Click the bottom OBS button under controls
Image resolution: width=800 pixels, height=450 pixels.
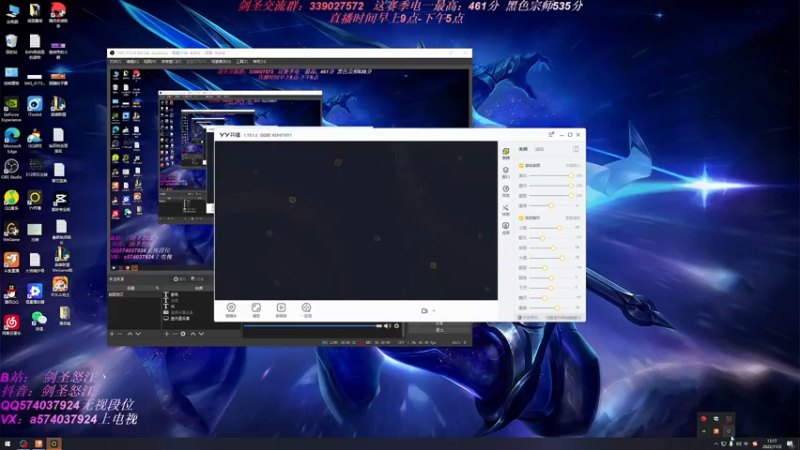(x=440, y=330)
